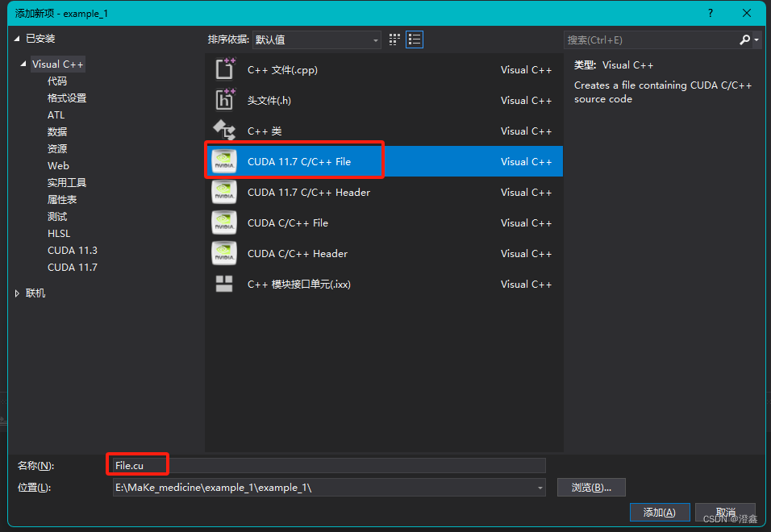Image resolution: width=771 pixels, height=532 pixels.
Task: Switch templates to medium icons grid view
Action: 394,39
